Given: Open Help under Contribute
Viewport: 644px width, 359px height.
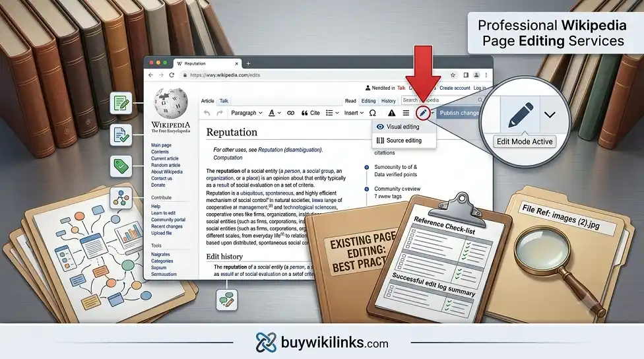Looking at the screenshot, I should click(156, 206).
